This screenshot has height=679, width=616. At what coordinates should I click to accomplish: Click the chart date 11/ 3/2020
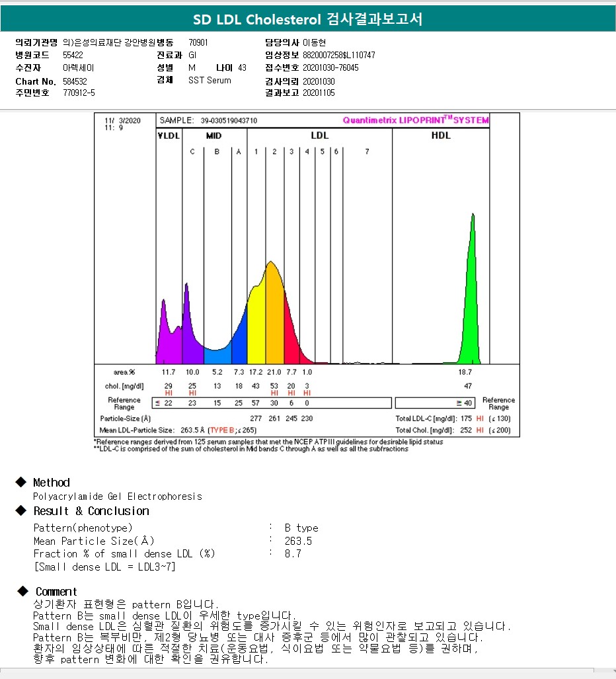122,120
